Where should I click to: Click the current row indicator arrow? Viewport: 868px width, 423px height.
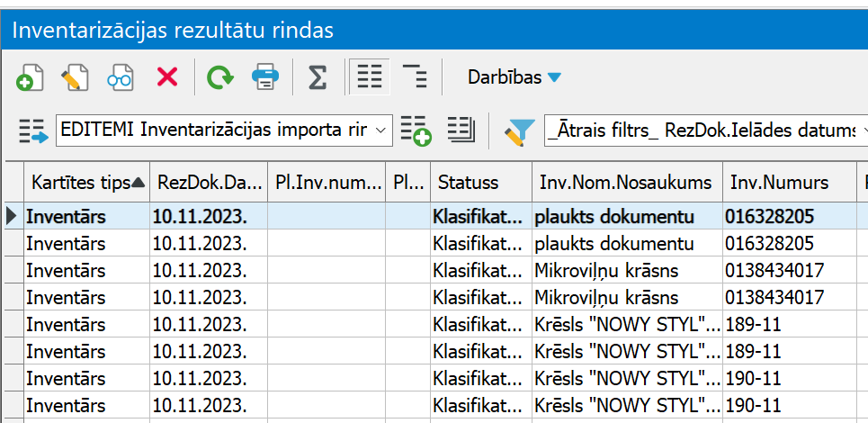[12, 216]
